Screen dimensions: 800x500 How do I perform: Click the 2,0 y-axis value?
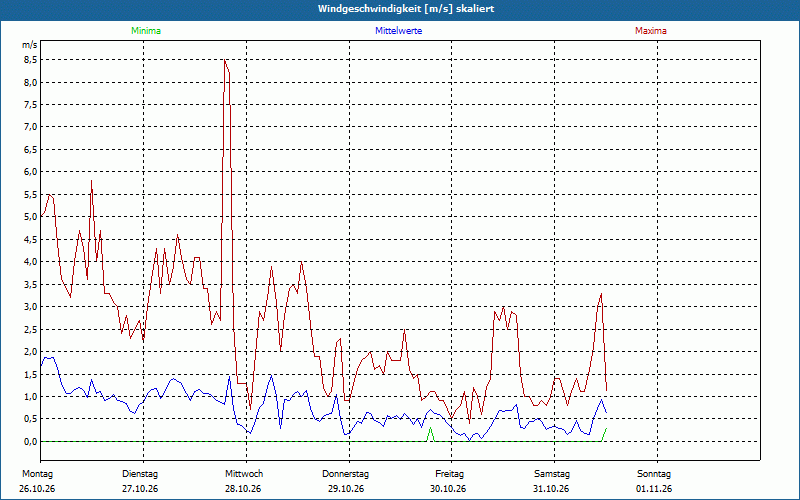[x=31, y=352]
